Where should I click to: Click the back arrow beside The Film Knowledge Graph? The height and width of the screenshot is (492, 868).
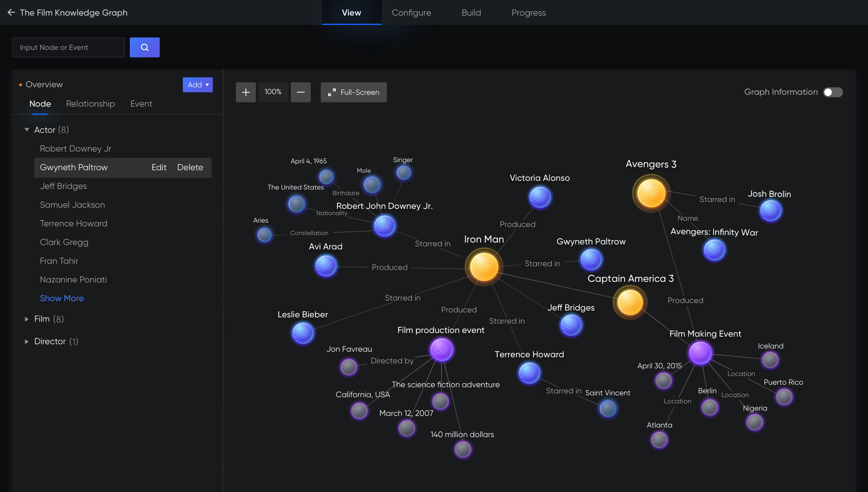pyautogui.click(x=11, y=12)
